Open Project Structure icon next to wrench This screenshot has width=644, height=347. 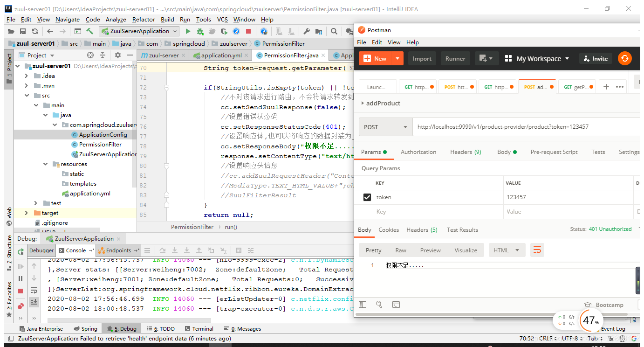click(x=319, y=31)
